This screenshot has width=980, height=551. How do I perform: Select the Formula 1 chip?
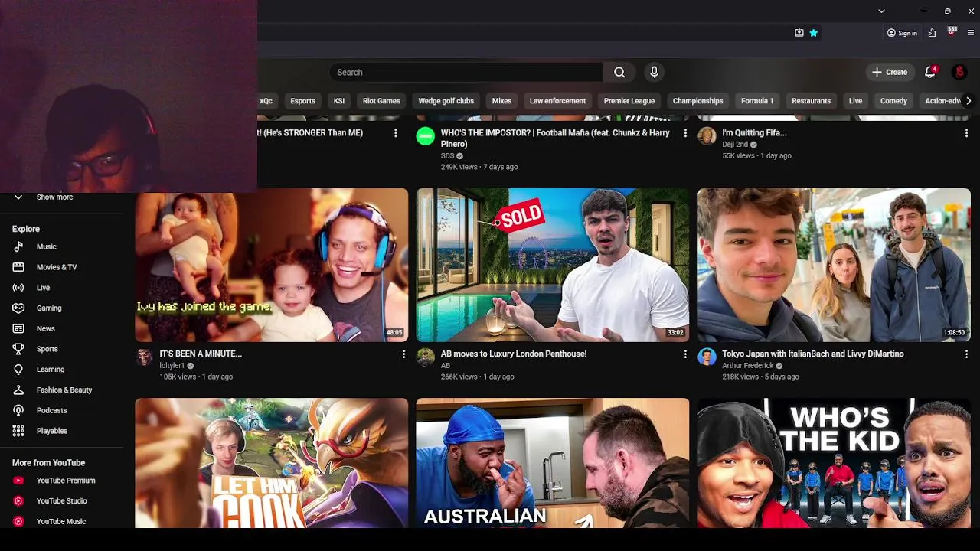point(757,101)
